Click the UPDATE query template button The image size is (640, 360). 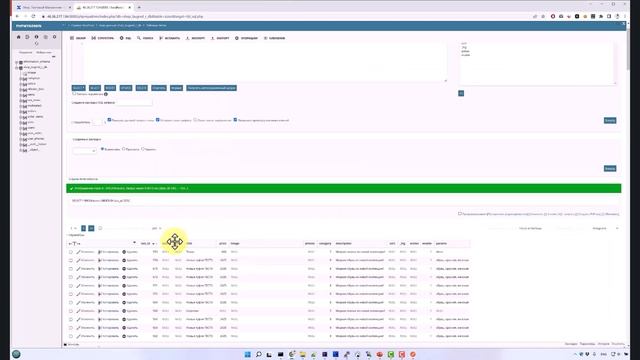pyautogui.click(x=126, y=88)
